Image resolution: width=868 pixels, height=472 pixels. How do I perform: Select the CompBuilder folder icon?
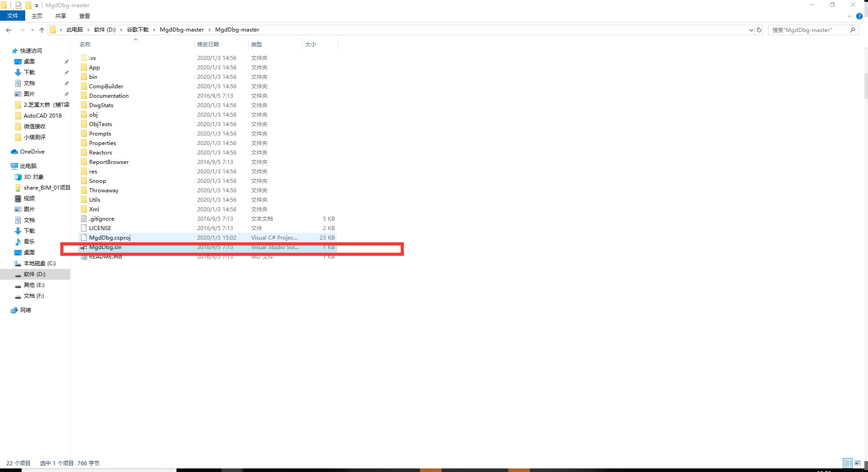(x=84, y=86)
